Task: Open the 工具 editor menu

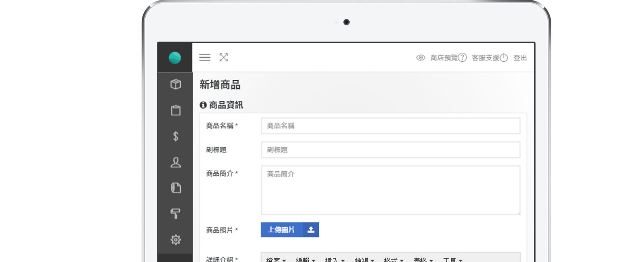Action: click(453, 260)
